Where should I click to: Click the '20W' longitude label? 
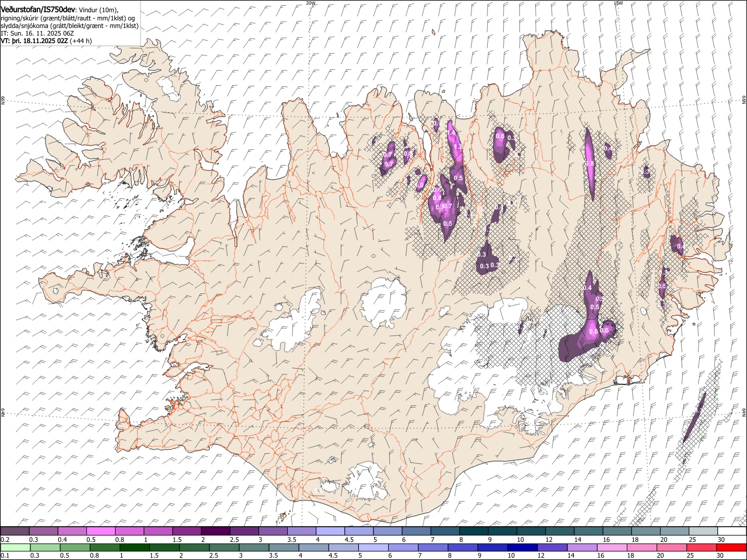point(310,2)
